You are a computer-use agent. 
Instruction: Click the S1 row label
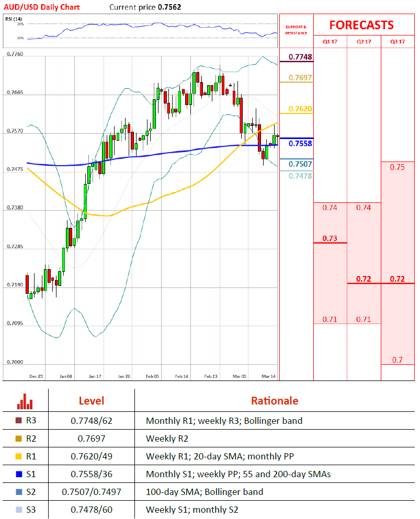31,475
